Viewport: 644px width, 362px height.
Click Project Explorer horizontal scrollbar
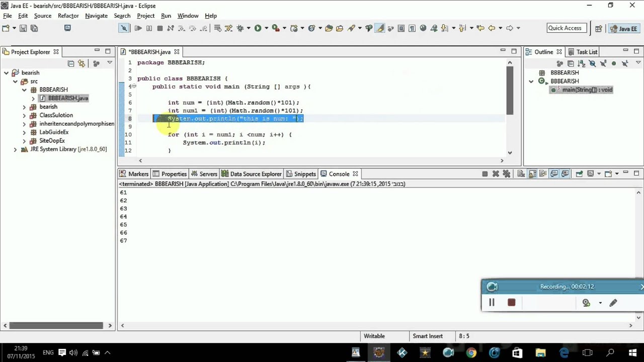coord(56,326)
